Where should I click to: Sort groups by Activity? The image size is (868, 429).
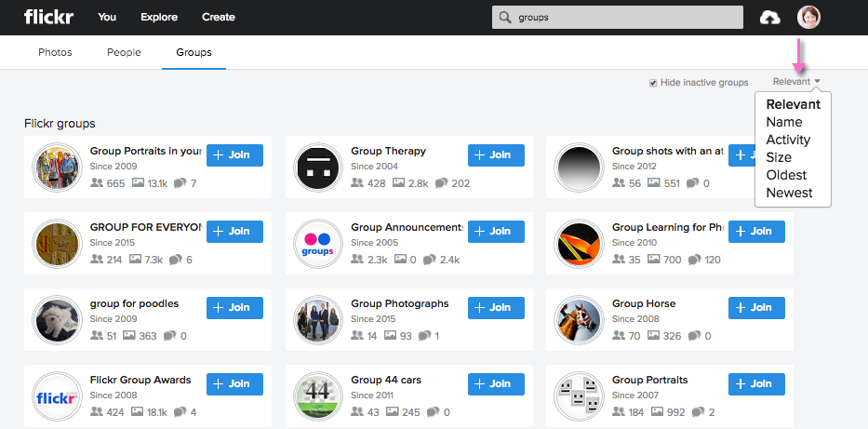[x=788, y=140]
